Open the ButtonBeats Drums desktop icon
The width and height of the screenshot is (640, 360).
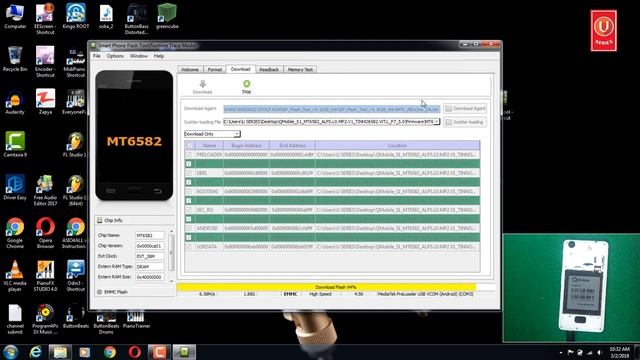point(106,322)
